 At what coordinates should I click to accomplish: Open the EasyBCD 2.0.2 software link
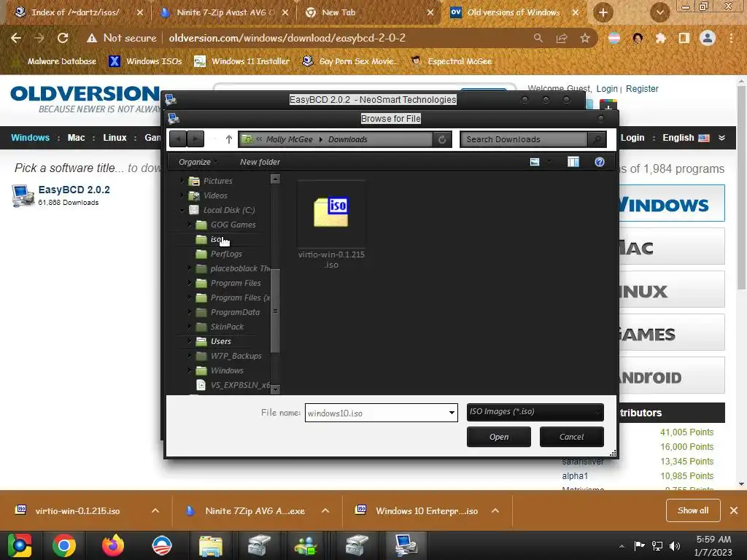(74, 190)
